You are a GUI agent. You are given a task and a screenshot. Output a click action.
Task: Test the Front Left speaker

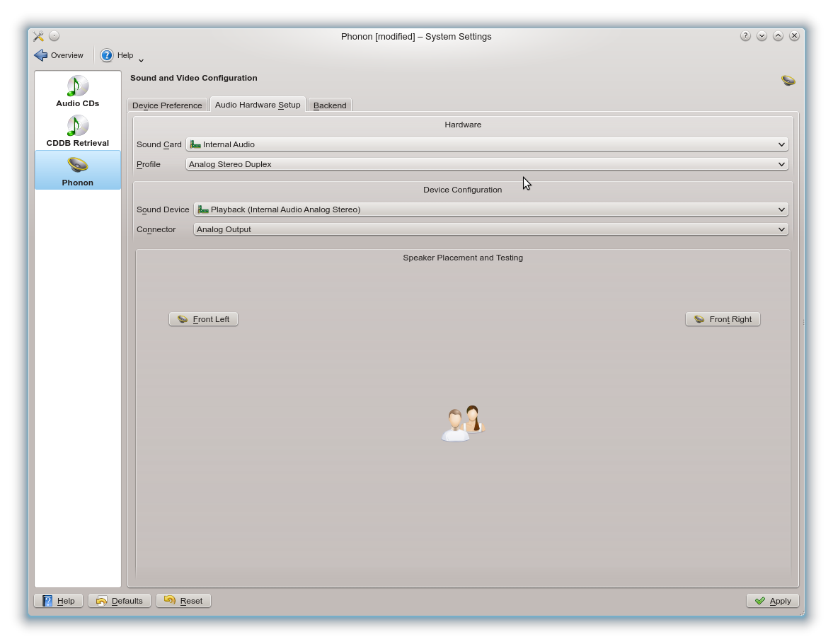[203, 319]
